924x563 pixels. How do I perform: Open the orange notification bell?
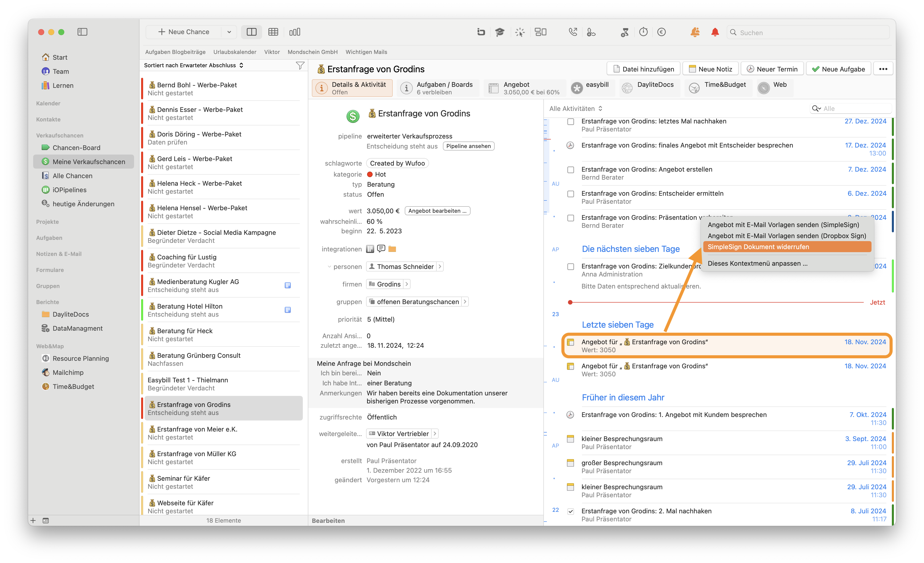[695, 32]
